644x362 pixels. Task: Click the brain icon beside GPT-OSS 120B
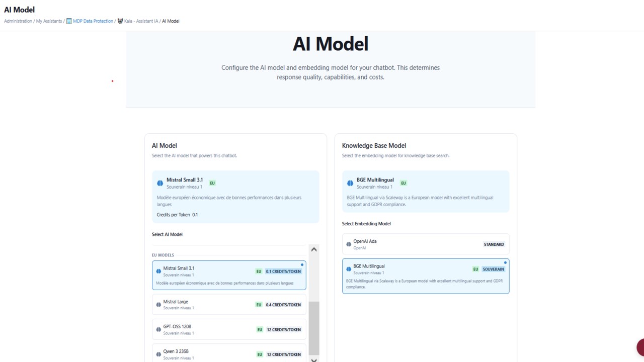158,329
